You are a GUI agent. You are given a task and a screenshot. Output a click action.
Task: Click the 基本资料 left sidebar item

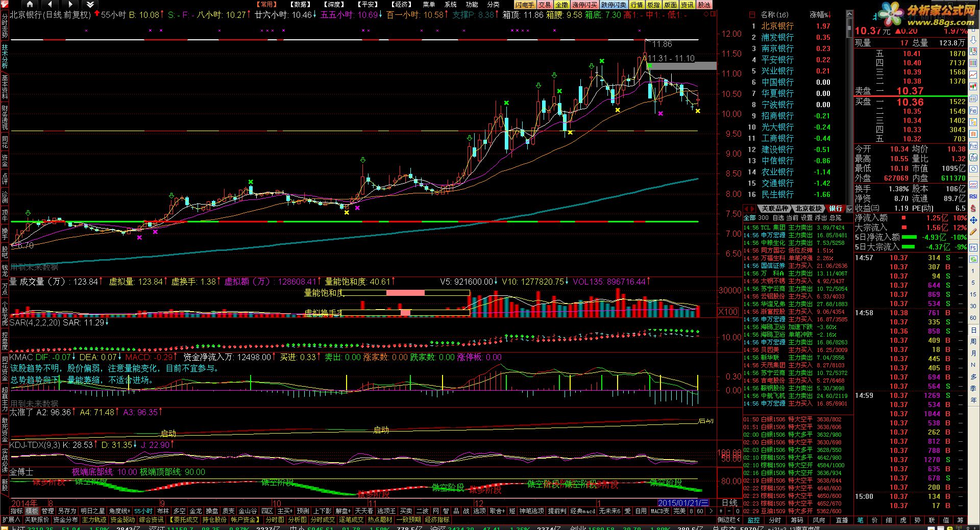5,87
